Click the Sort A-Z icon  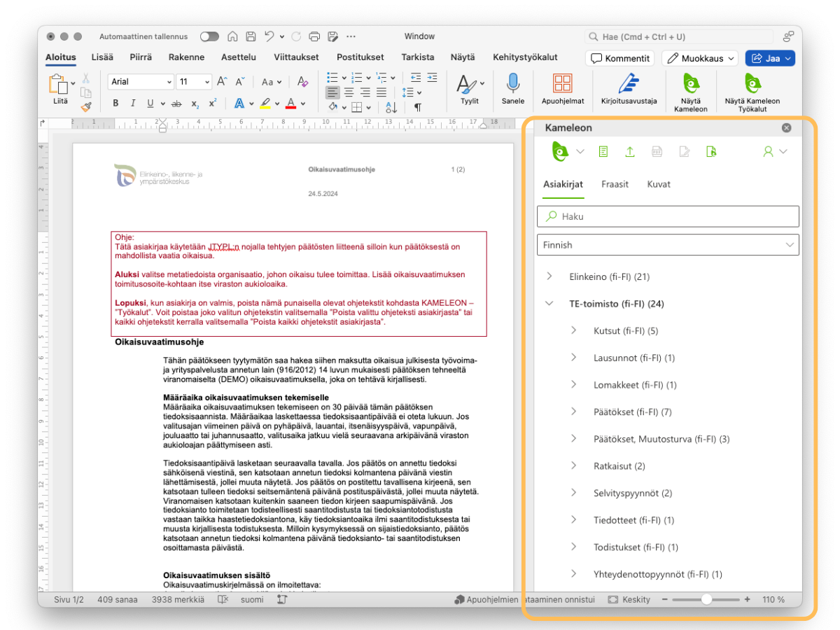[391, 107]
